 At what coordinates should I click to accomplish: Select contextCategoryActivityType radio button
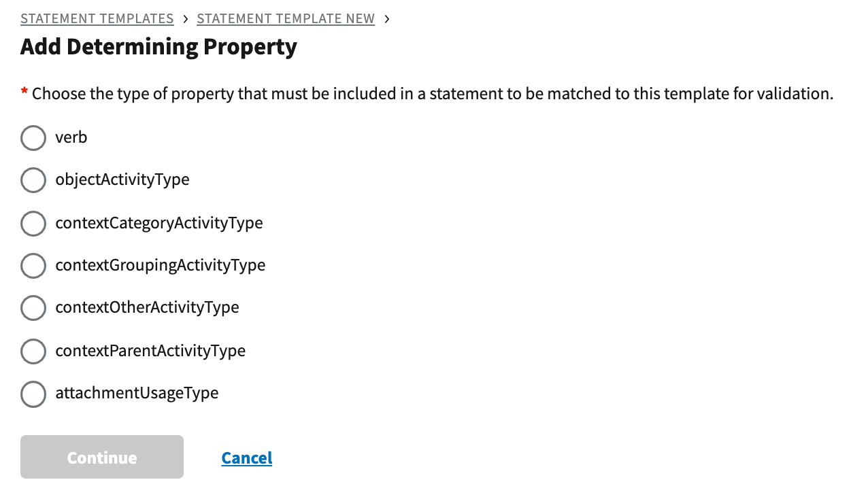click(33, 223)
